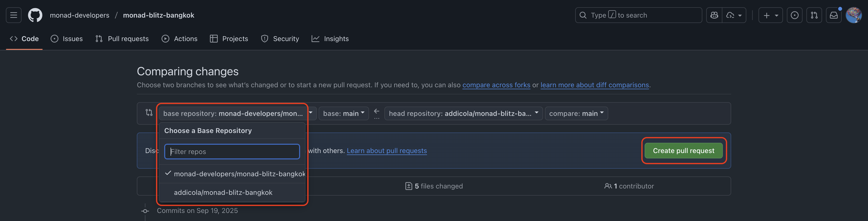Click Create pull request button
The width and height of the screenshot is (868, 221).
tap(683, 151)
